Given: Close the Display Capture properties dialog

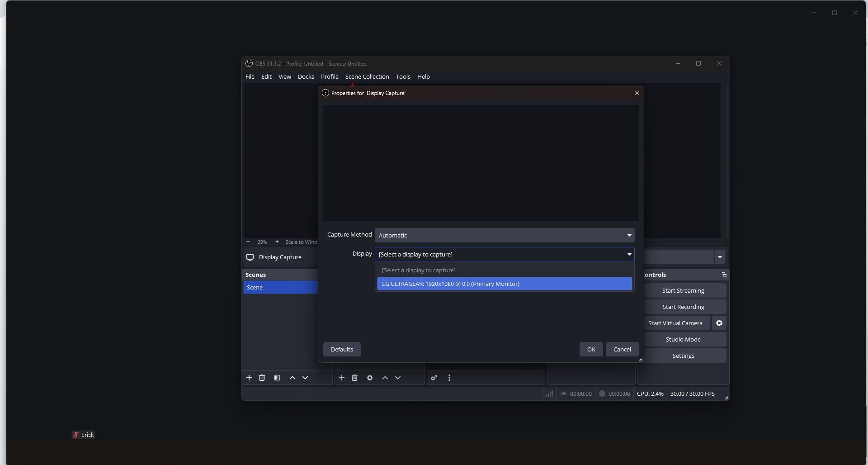Looking at the screenshot, I should click(x=637, y=93).
